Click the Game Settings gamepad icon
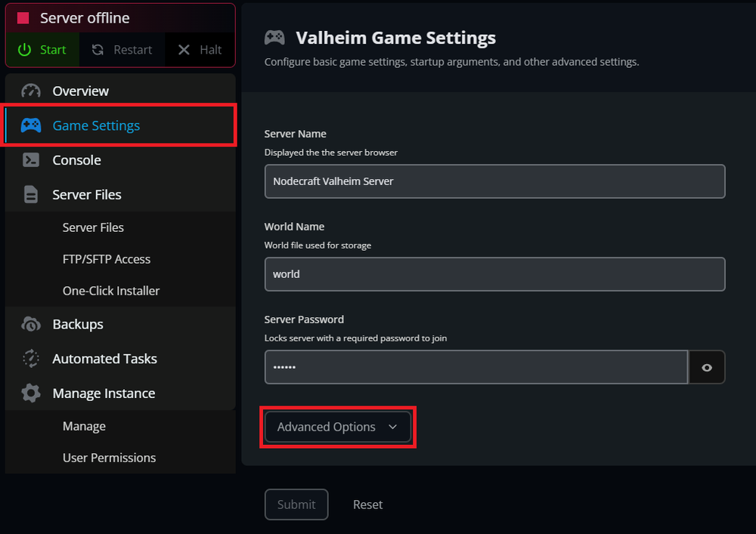 tap(30, 125)
